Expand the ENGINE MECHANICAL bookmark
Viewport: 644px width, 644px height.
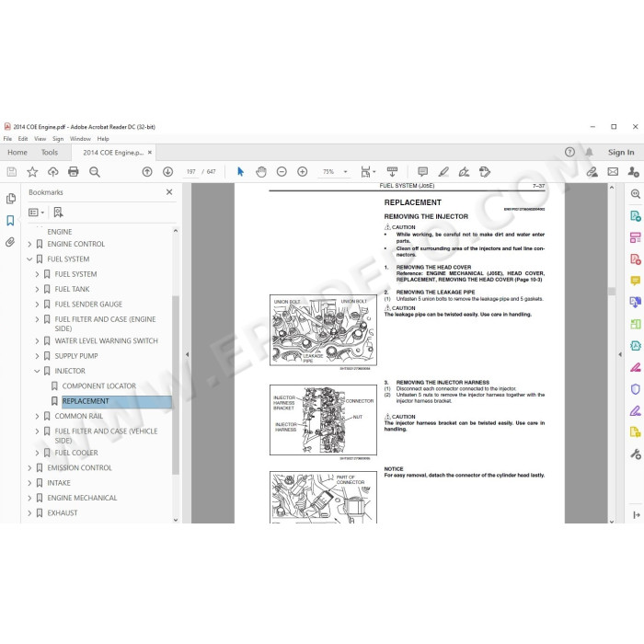point(29,498)
